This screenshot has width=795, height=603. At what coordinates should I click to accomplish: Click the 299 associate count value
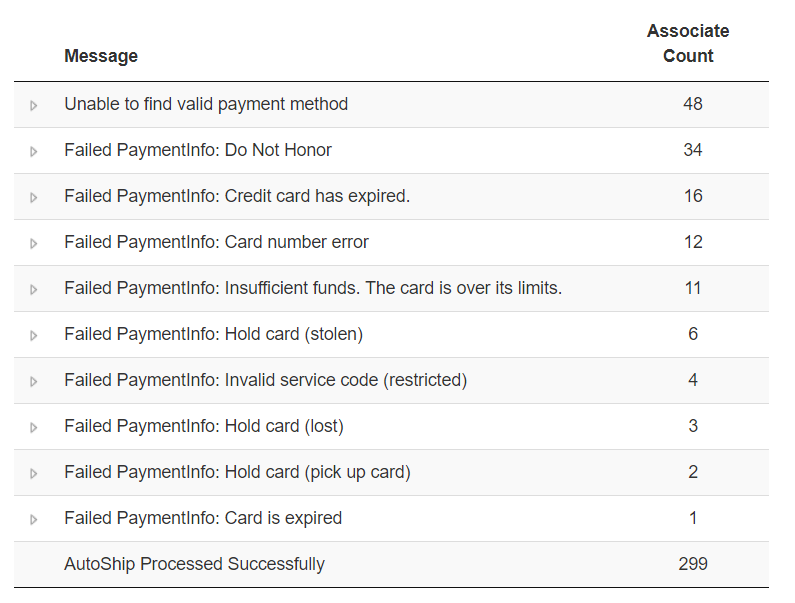click(693, 564)
